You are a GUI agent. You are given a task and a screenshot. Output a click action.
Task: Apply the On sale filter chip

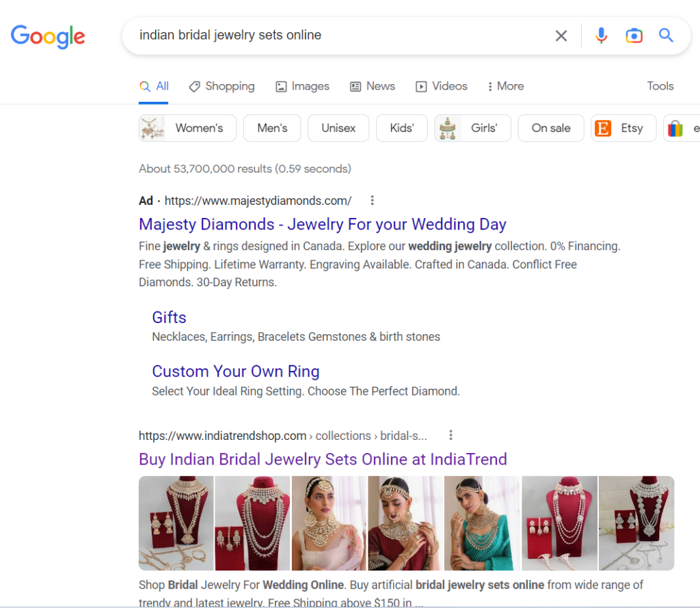coord(550,128)
